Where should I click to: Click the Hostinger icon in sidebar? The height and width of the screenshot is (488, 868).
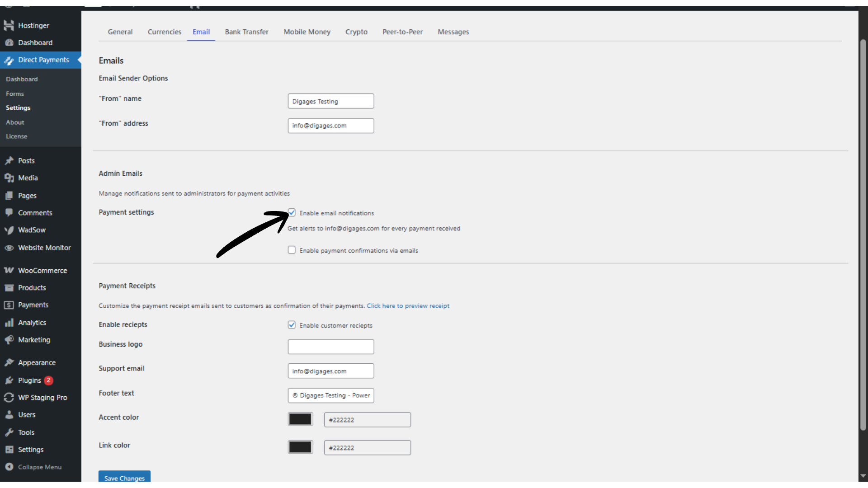coord(9,25)
